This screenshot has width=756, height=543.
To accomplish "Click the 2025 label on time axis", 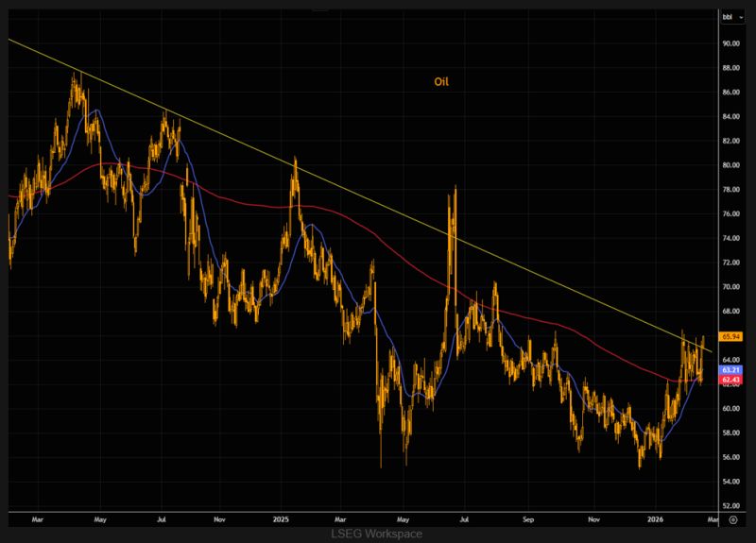I will point(281,519).
